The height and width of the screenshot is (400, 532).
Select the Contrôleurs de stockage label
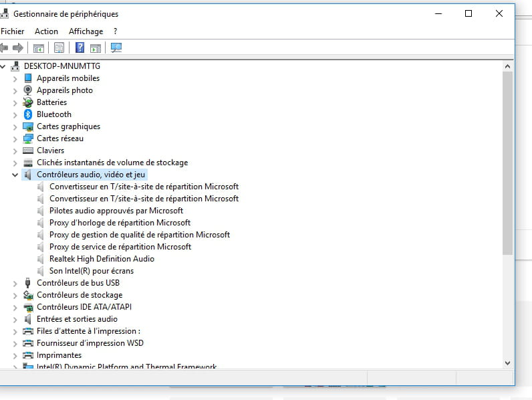click(80, 295)
